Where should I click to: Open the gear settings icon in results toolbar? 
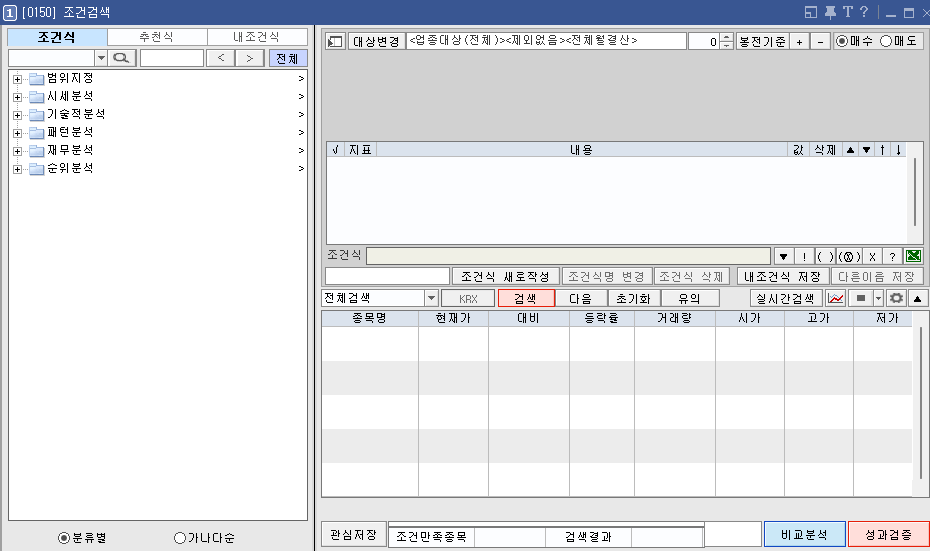(x=896, y=298)
